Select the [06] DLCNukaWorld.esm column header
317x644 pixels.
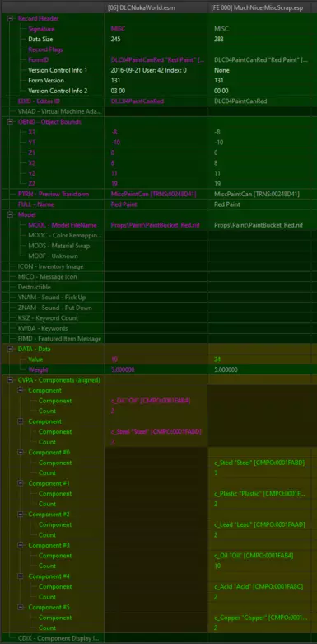point(156,7)
